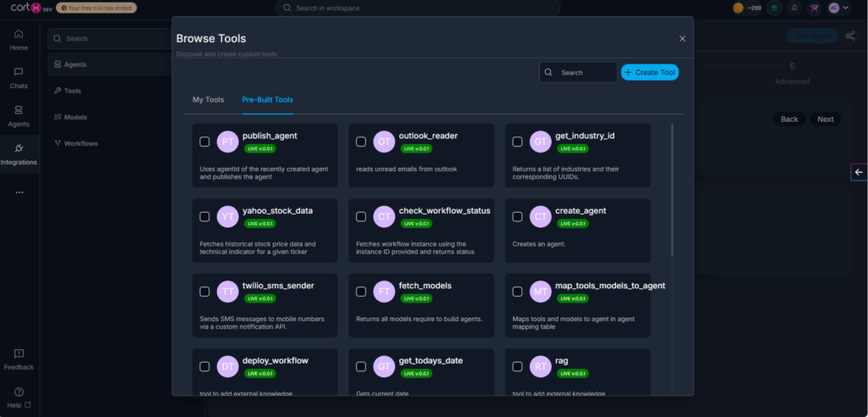Click the Test Agent button
This screenshot has width=868, height=417.
(x=812, y=36)
